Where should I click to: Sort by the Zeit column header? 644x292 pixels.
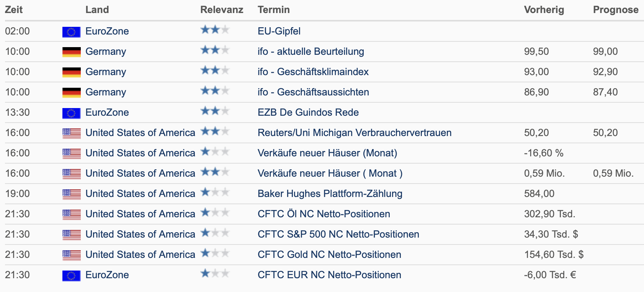[14, 10]
